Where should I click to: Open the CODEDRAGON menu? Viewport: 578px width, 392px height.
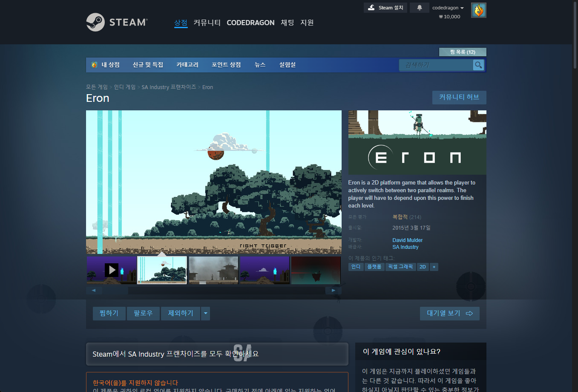[x=250, y=23]
